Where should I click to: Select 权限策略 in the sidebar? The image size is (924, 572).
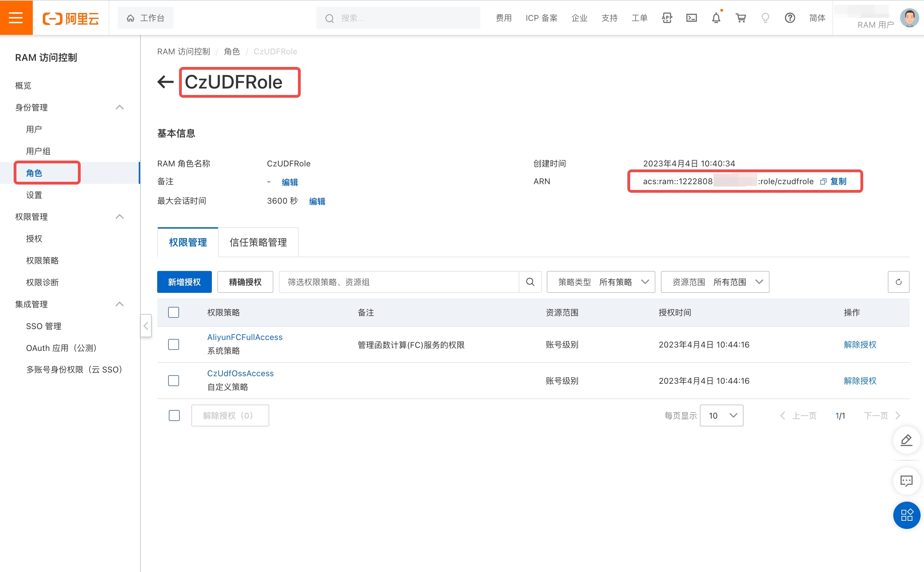click(x=42, y=260)
